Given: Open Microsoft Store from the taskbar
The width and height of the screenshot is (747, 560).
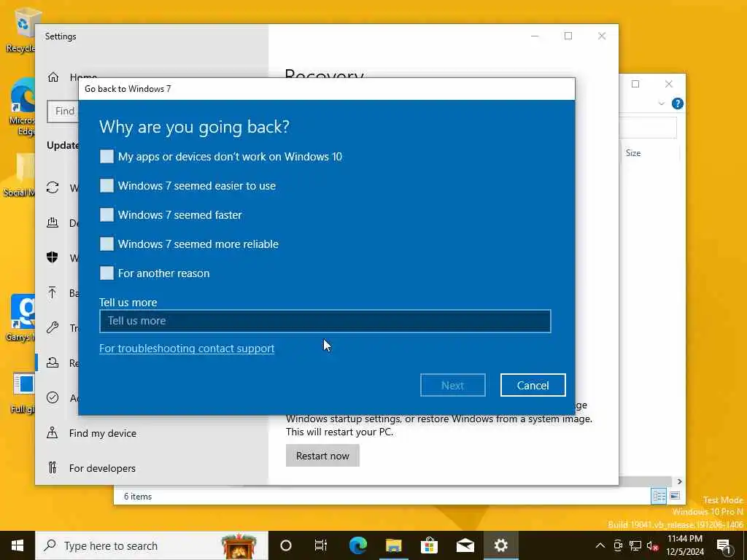Looking at the screenshot, I should click(429, 545).
